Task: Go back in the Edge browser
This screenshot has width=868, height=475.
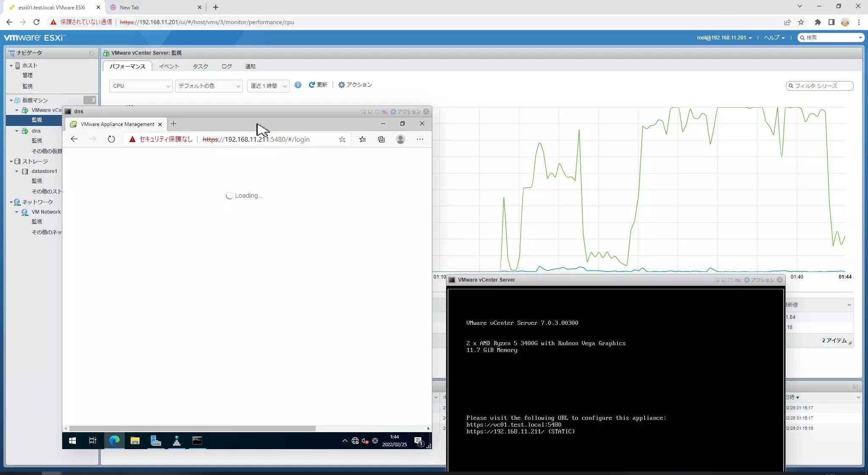Action: [x=74, y=139]
